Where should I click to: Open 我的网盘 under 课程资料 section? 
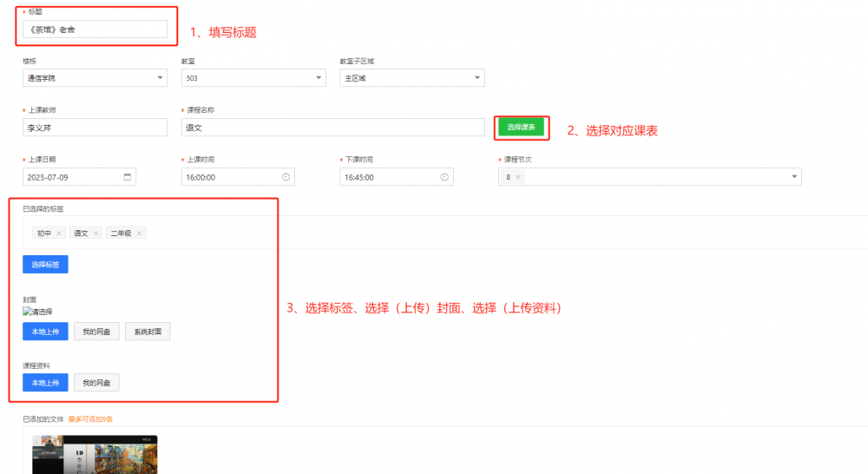[96, 383]
